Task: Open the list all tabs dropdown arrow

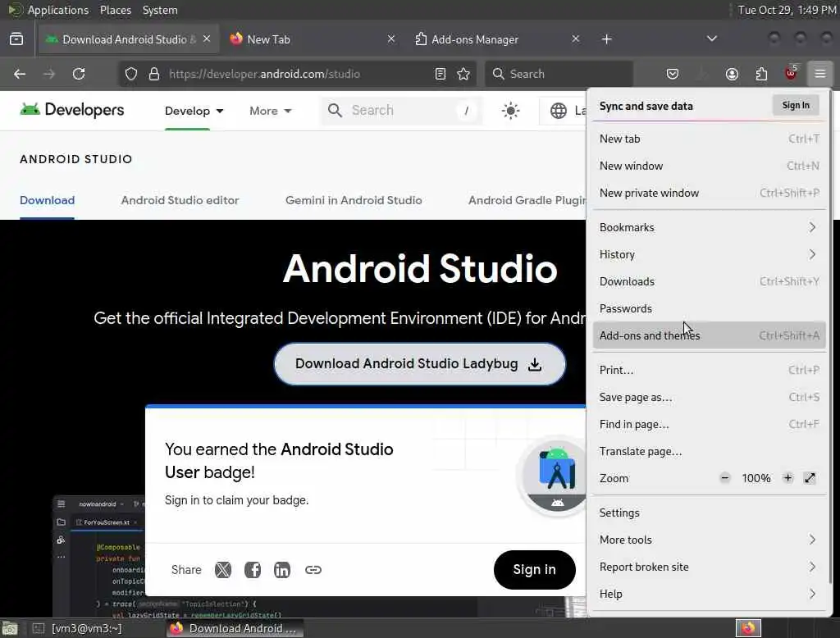Action: click(x=711, y=39)
